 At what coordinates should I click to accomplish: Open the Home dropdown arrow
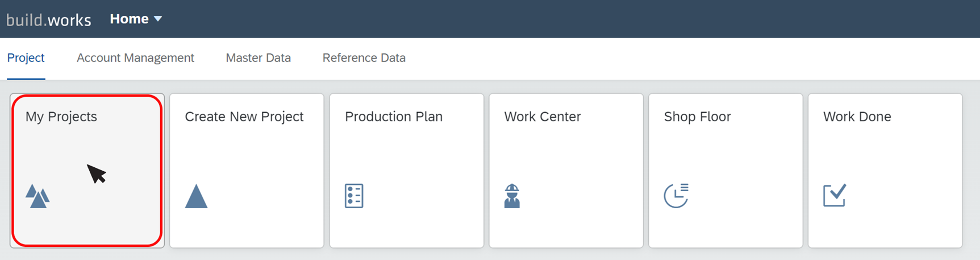pos(158,19)
